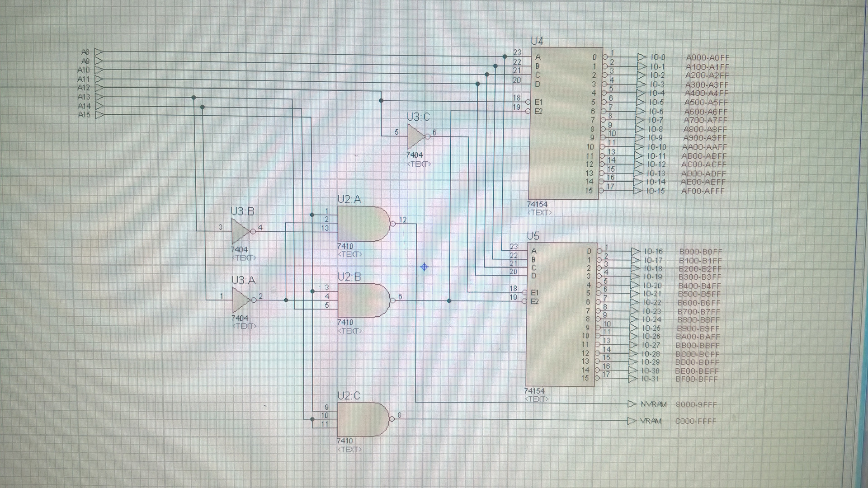
Task: Click the junction dot at U3:A output
Action: pyautogui.click(x=286, y=300)
